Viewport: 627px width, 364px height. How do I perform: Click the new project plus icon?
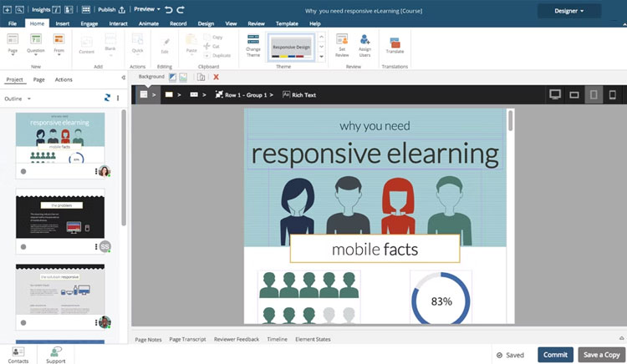pos(8,9)
